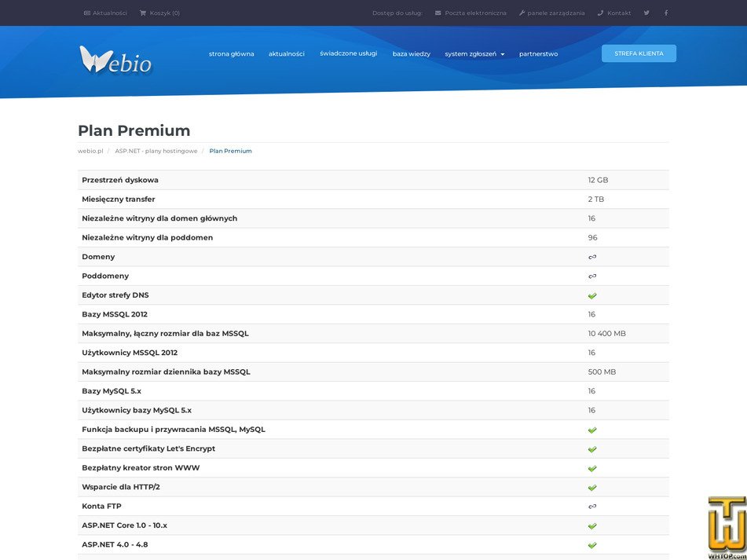Click the infinity icon in Domeny row
747x560 pixels.
[592, 257]
